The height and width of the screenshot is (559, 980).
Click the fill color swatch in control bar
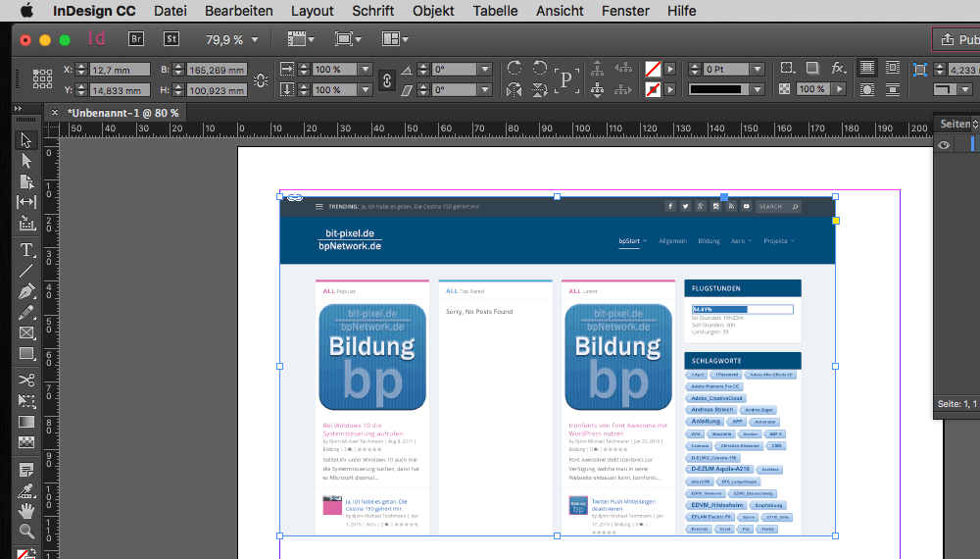click(653, 70)
